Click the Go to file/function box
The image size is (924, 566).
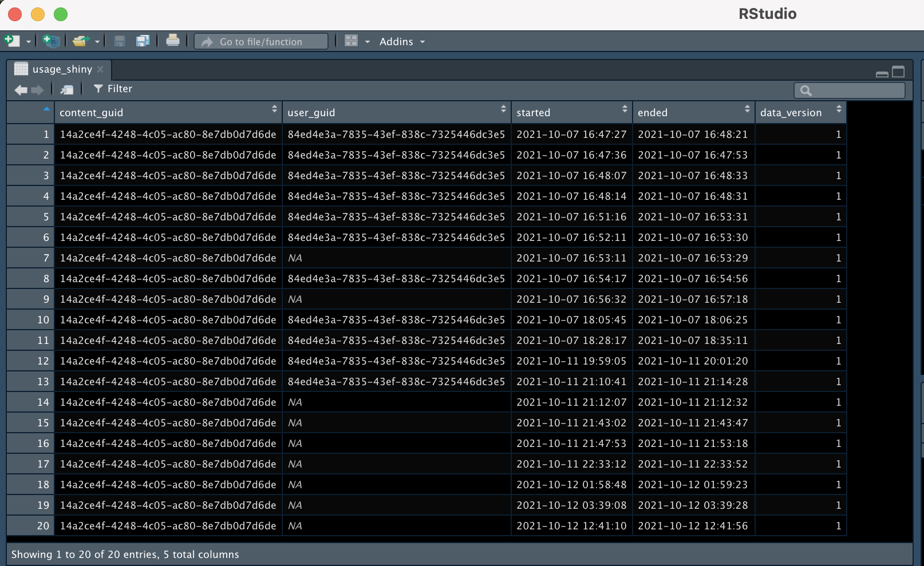coord(261,42)
